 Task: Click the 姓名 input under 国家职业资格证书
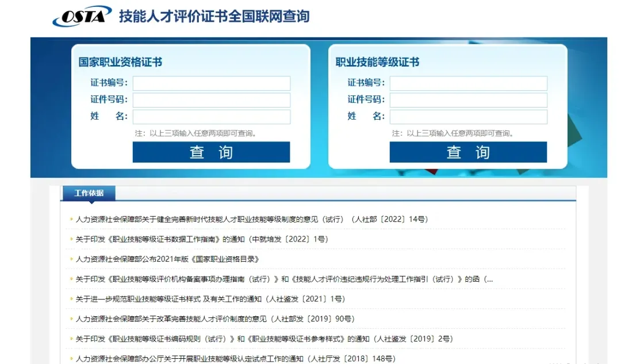[x=211, y=116]
